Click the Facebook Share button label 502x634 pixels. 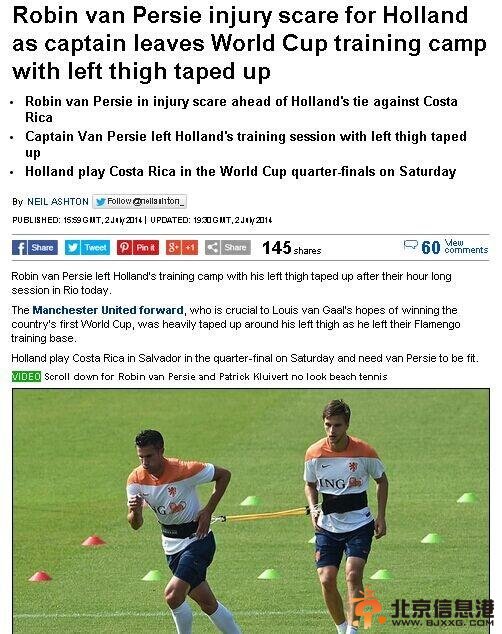(x=42, y=247)
